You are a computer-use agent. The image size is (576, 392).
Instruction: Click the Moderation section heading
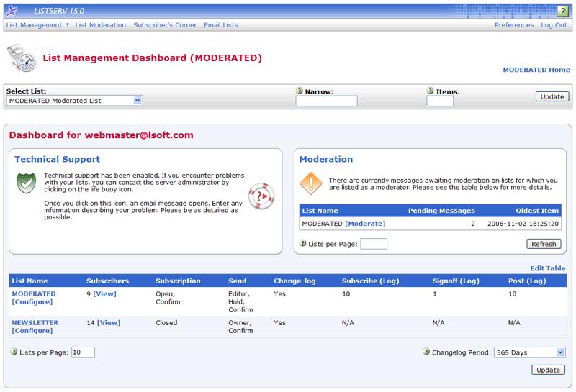(x=326, y=159)
